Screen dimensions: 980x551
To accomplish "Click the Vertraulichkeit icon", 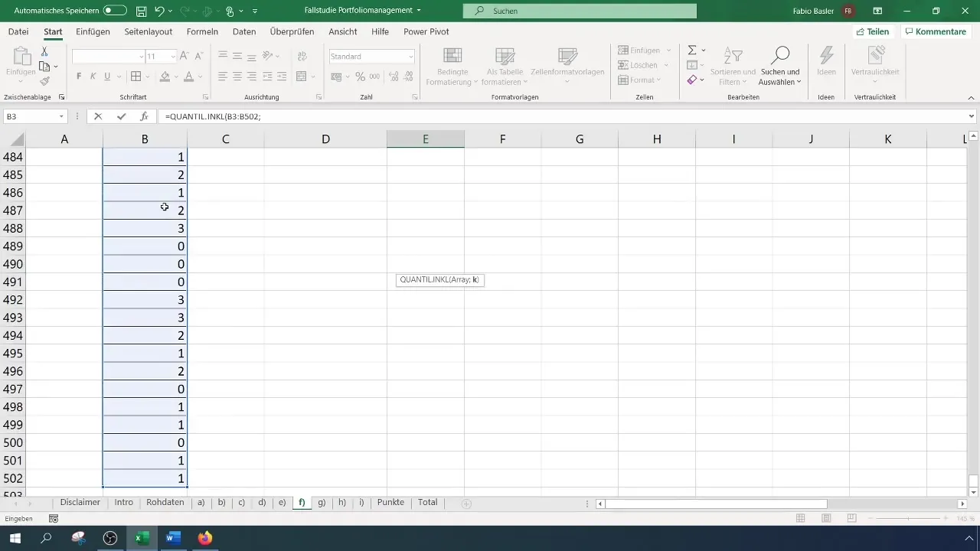I will click(875, 55).
